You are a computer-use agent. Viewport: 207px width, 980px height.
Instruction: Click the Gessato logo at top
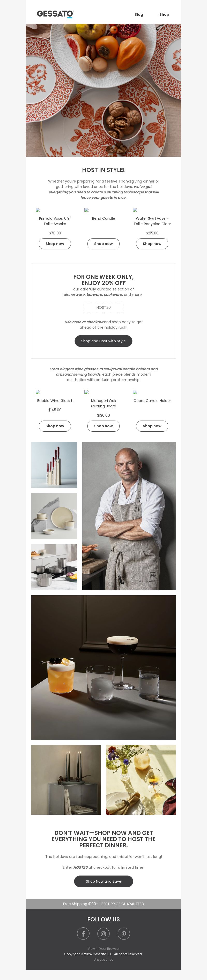click(x=55, y=14)
